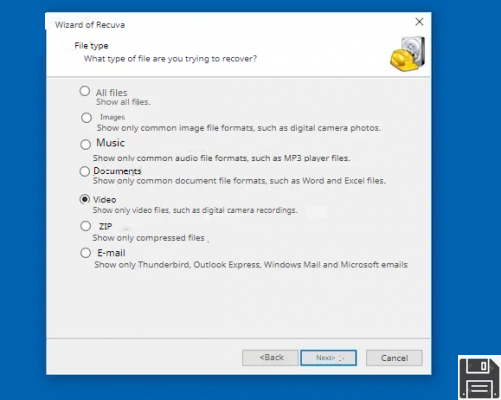Select the E-mail radio button
The height and width of the screenshot is (400, 501).
[86, 253]
